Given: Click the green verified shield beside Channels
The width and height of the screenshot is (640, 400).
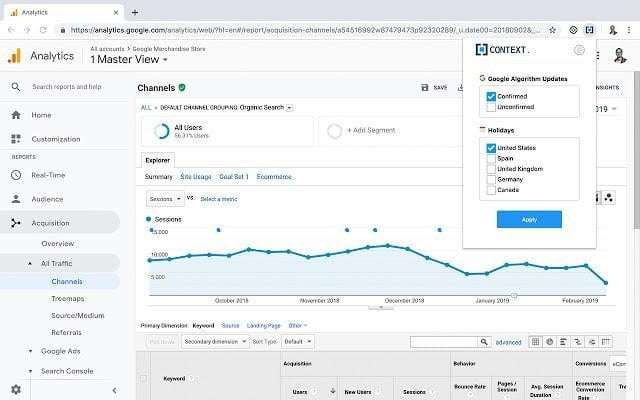Looking at the screenshot, I should [182, 87].
